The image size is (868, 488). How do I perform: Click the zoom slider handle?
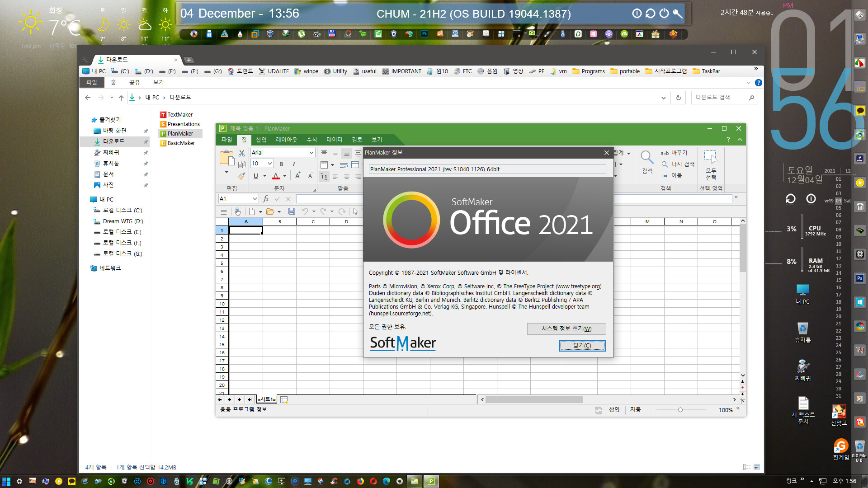click(x=680, y=410)
